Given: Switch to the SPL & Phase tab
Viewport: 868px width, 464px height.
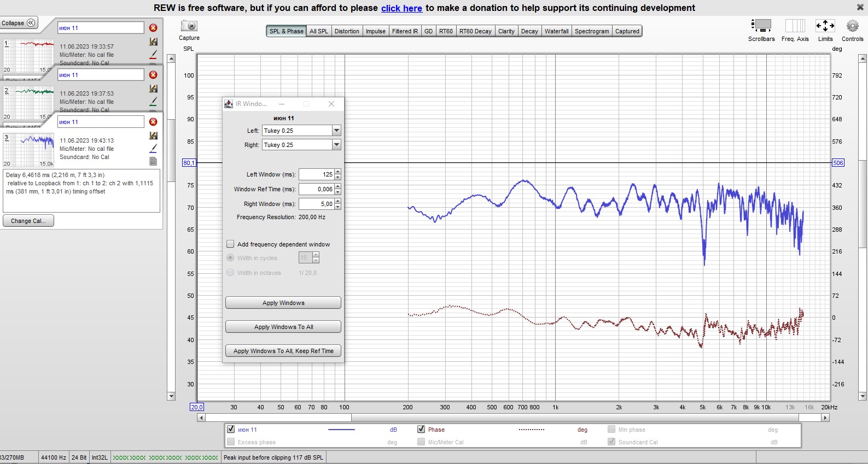Looking at the screenshot, I should [x=286, y=31].
